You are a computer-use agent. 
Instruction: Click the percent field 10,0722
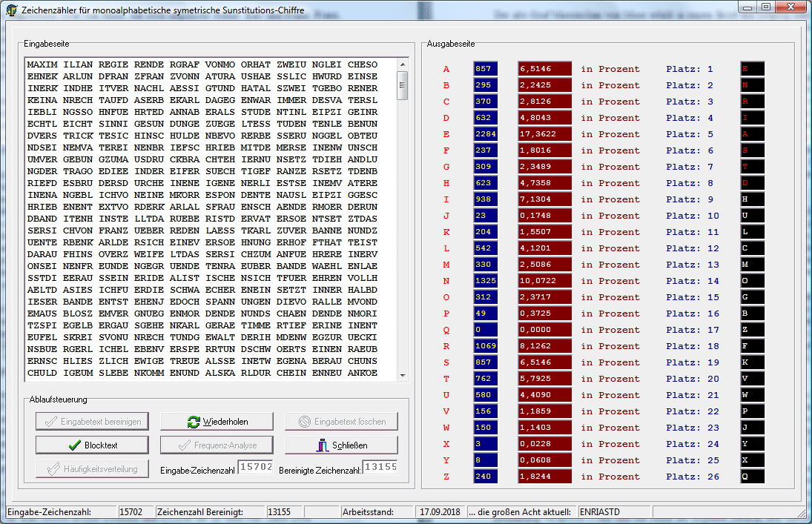545,281
